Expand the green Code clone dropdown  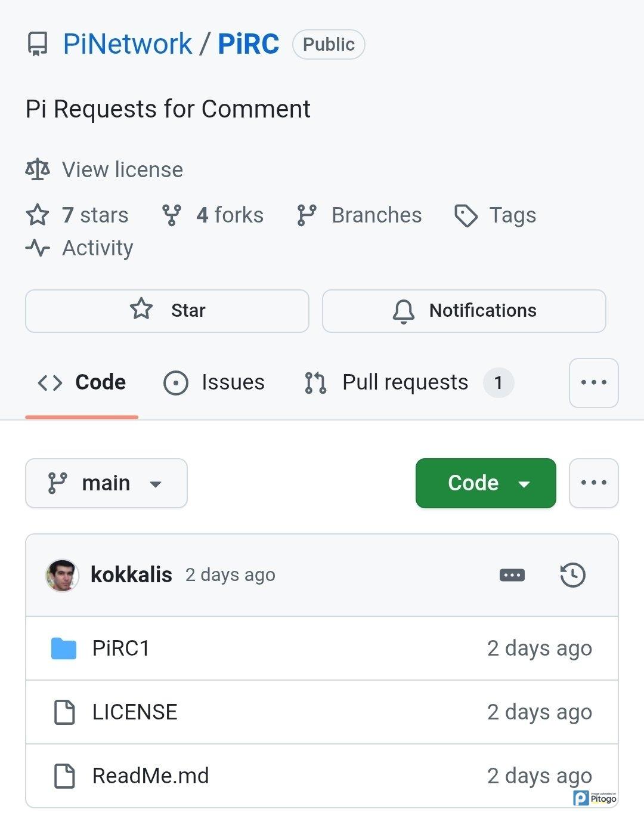coord(485,483)
